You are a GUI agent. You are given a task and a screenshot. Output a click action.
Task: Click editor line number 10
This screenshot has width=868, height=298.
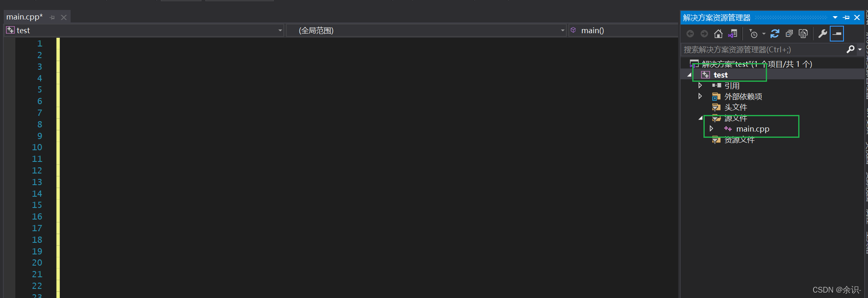click(37, 147)
